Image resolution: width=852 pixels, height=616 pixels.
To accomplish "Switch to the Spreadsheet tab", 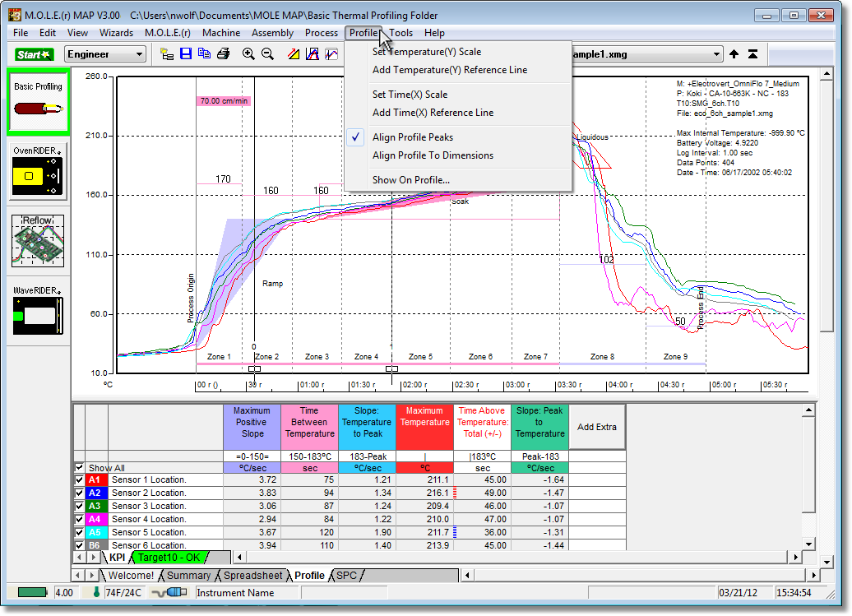I will (252, 575).
